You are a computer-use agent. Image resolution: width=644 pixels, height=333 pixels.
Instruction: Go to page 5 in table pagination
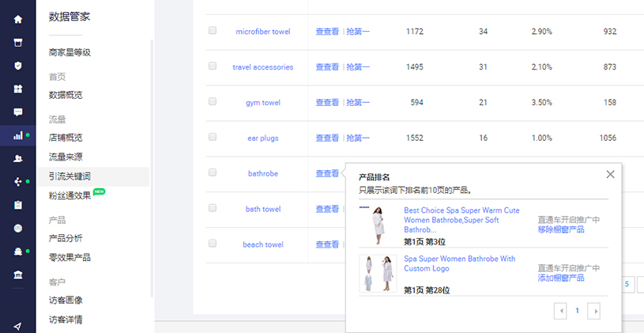point(627,284)
